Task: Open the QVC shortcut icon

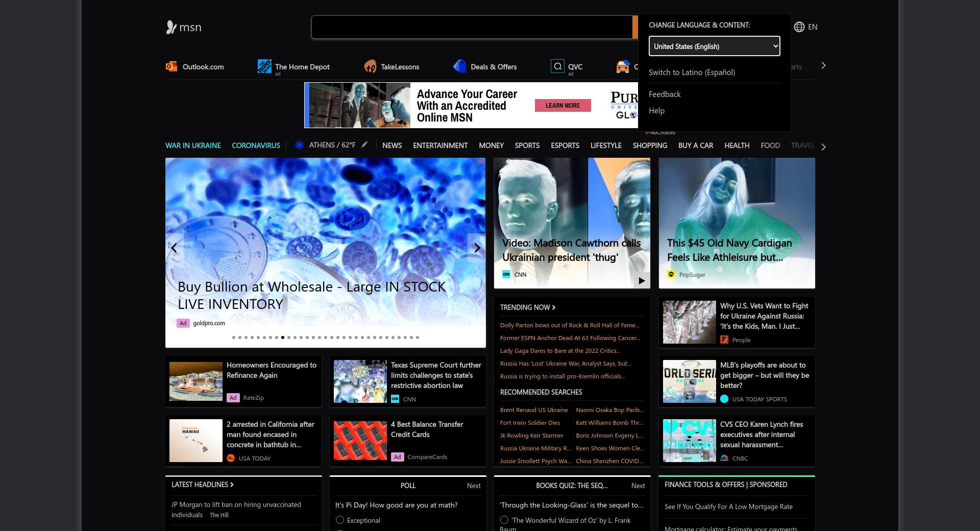Action: tap(557, 66)
